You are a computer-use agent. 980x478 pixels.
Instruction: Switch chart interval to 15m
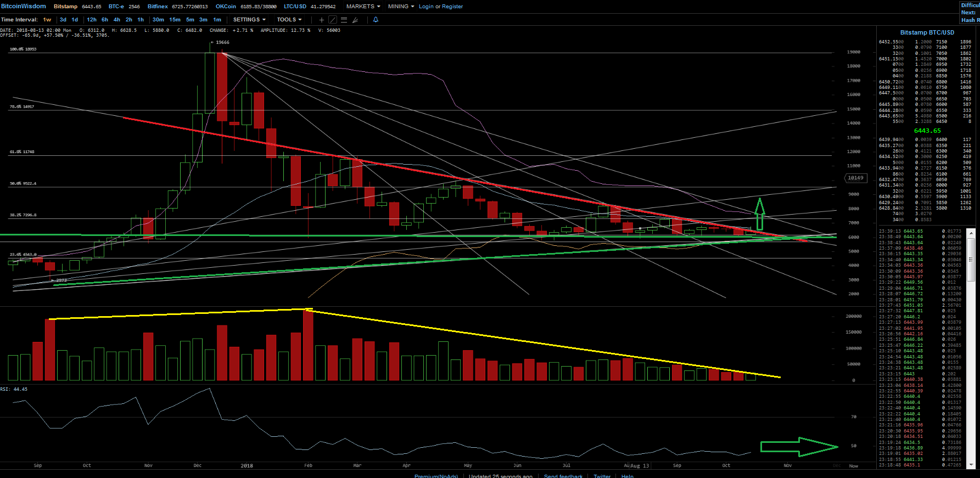[x=175, y=20]
